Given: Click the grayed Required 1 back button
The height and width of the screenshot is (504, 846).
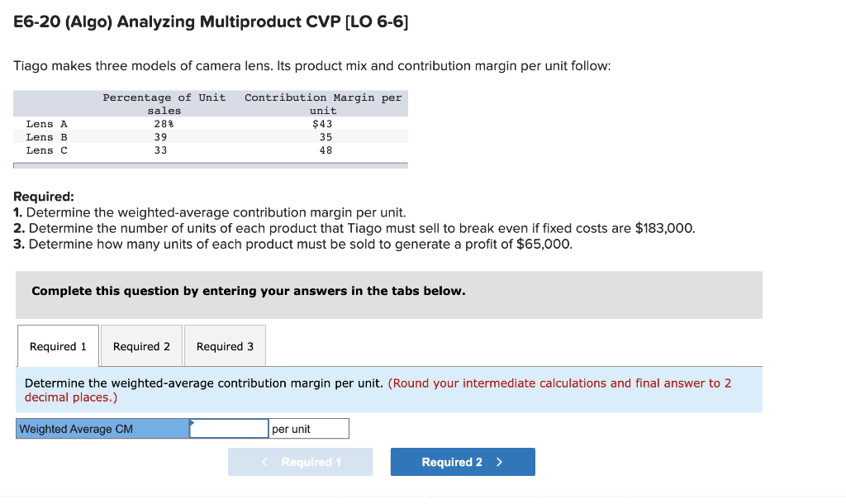Looking at the screenshot, I should coord(300,461).
